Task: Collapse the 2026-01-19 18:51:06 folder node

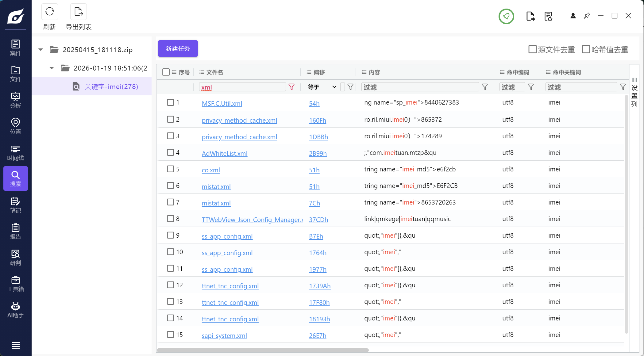Action: [52, 68]
